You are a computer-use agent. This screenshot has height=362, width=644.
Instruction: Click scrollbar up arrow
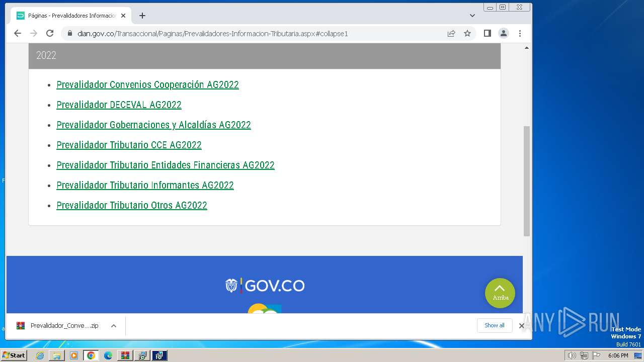[527, 48]
